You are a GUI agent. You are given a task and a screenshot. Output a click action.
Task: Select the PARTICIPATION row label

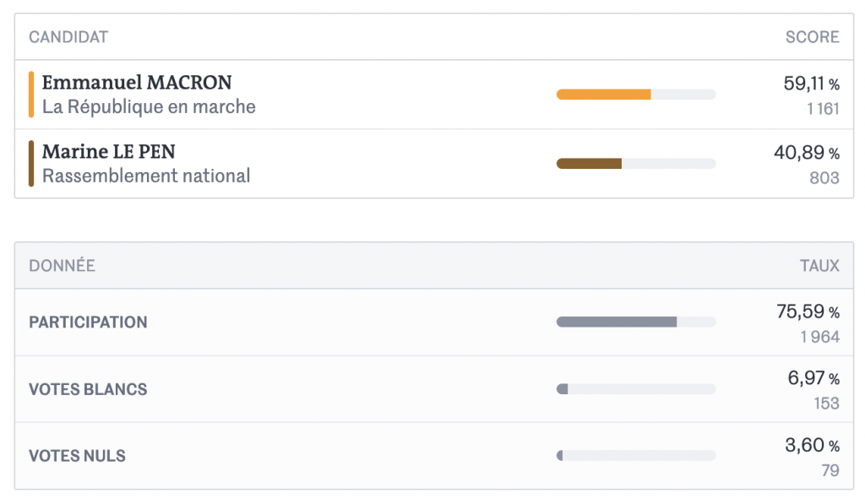click(x=88, y=322)
